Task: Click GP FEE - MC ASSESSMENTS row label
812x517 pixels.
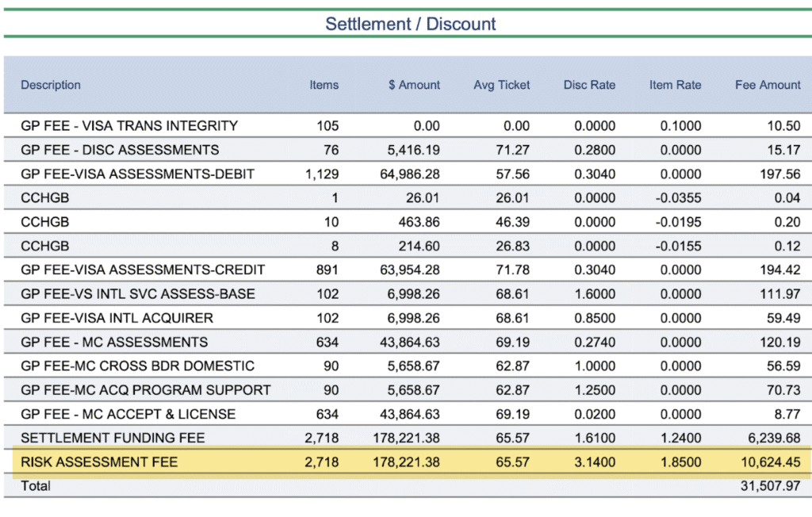Action: [x=114, y=342]
